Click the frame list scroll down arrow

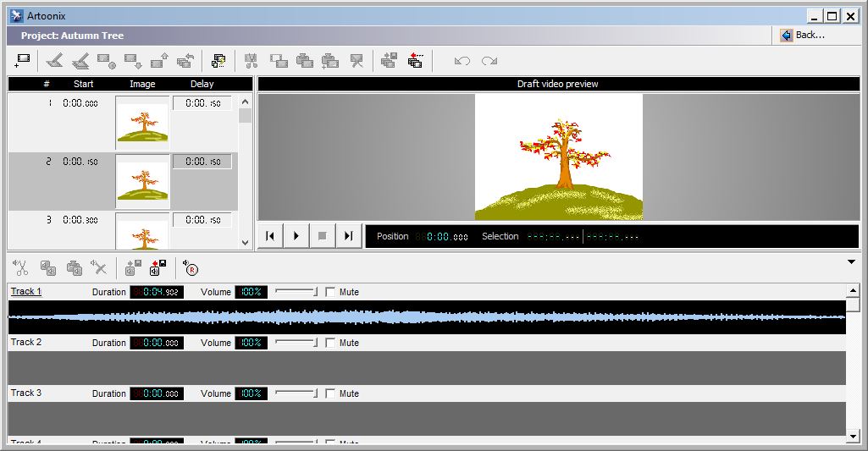pyautogui.click(x=246, y=242)
